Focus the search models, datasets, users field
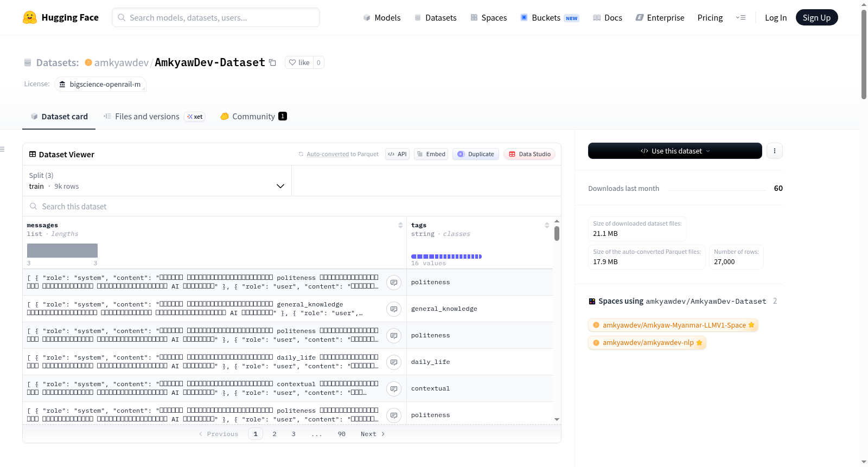868x467 pixels. click(216, 17)
